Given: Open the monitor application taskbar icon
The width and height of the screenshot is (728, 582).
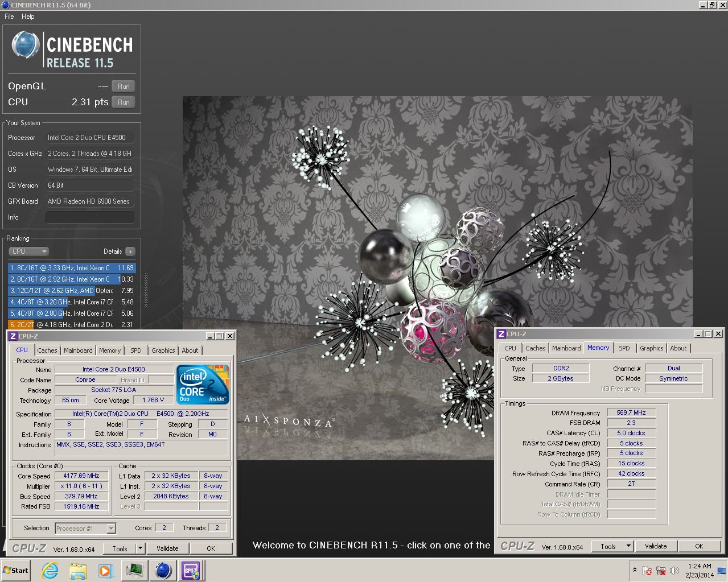Looking at the screenshot, I should click(x=135, y=571).
